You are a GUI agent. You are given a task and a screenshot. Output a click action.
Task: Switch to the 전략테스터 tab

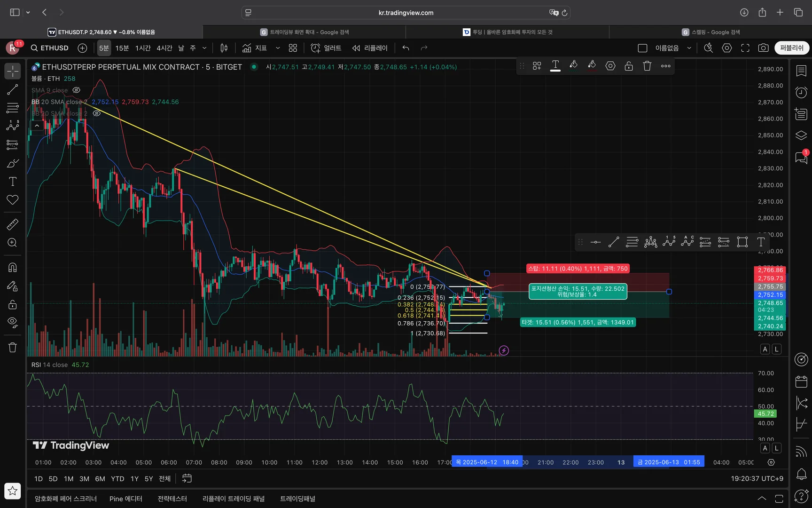pyautogui.click(x=172, y=499)
